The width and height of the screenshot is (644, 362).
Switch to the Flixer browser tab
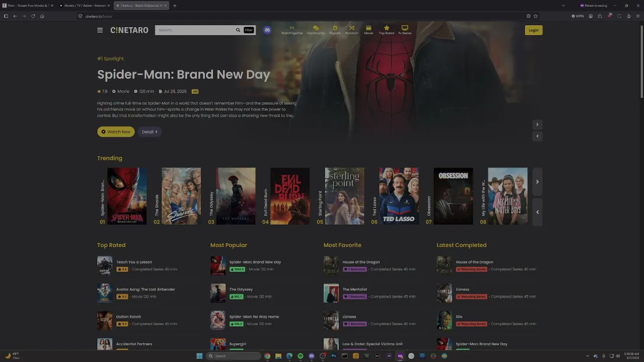28,6
